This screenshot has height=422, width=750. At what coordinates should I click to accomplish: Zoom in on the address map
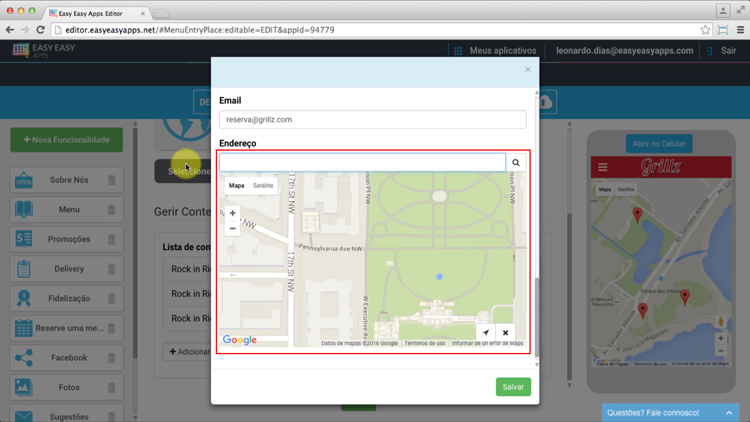coord(233,213)
